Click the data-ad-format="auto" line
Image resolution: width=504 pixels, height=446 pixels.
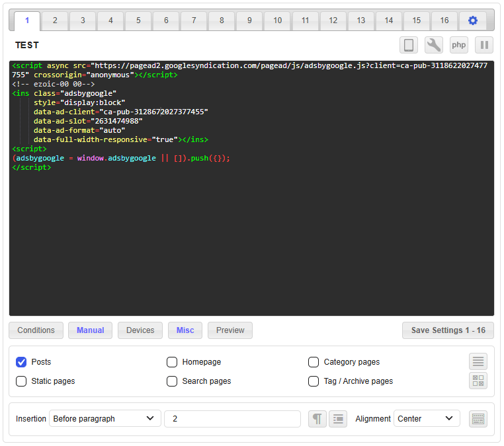79,130
